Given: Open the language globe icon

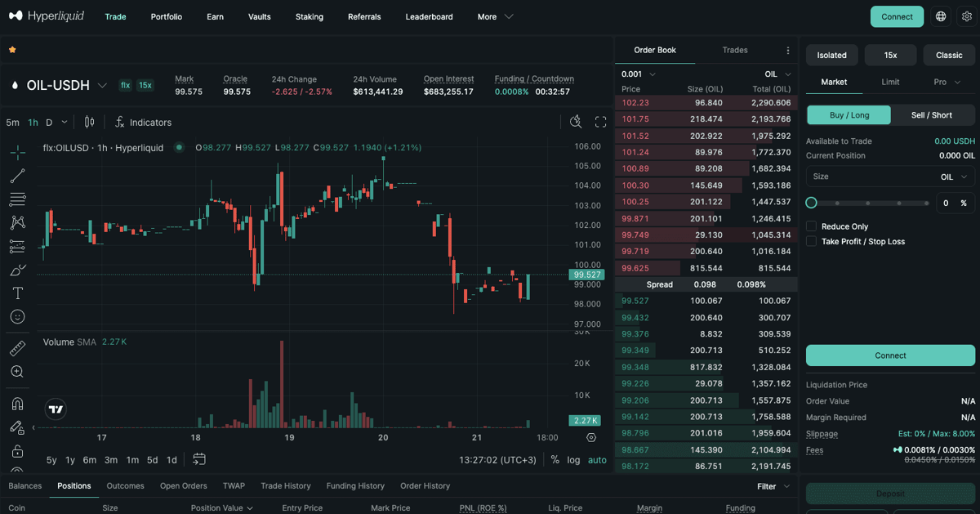Looking at the screenshot, I should [941, 16].
